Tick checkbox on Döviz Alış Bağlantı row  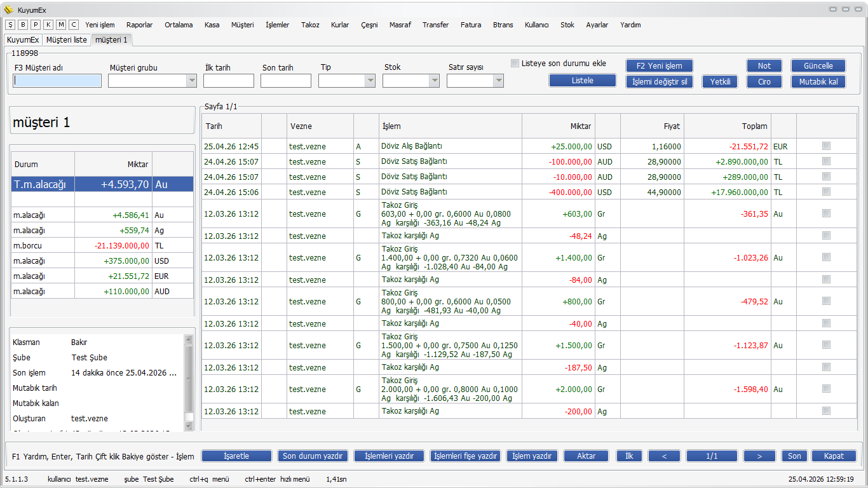(826, 146)
